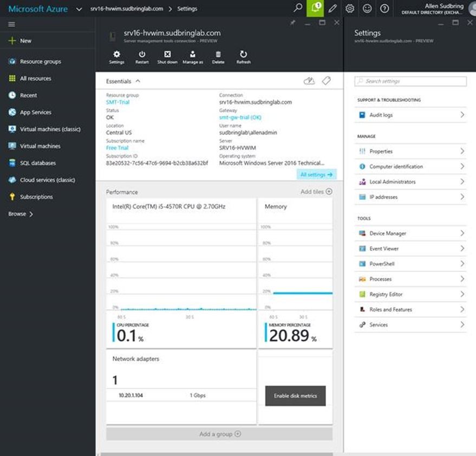The image size is (476, 456).
Task: Click the All settings button
Action: click(316, 174)
